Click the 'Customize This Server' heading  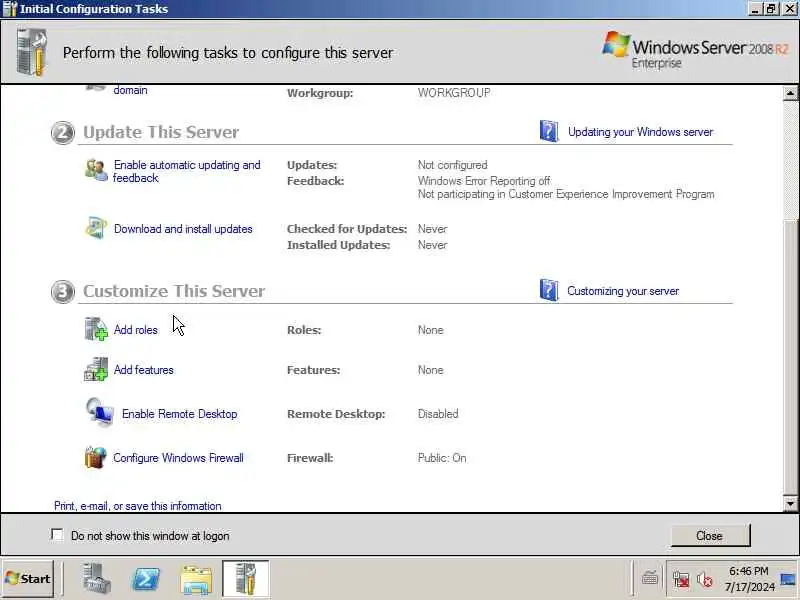(174, 291)
